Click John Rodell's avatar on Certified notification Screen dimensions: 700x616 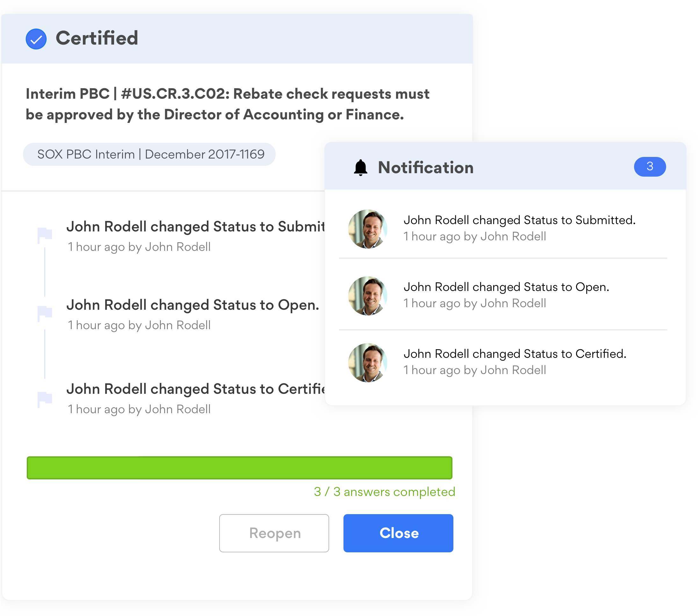tap(367, 363)
